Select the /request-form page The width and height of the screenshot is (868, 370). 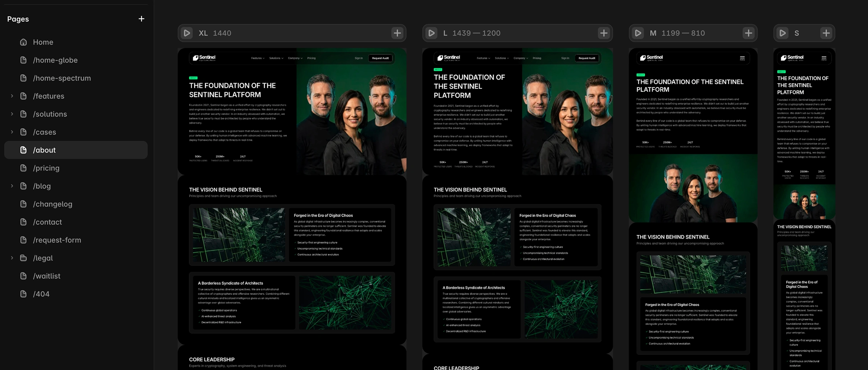[x=76, y=240]
